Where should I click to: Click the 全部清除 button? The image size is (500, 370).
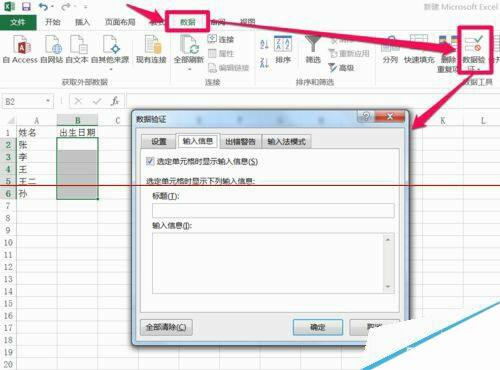point(166,327)
